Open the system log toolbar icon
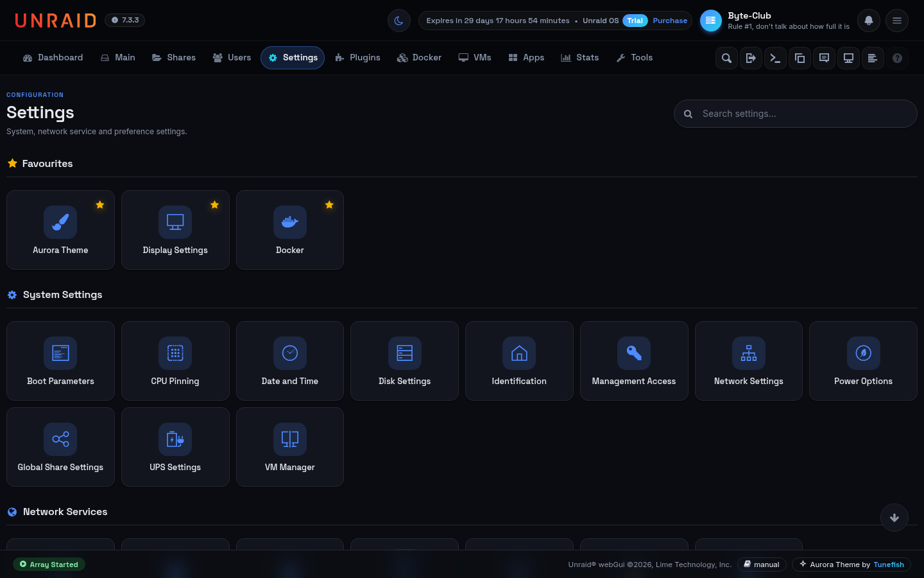Image resolution: width=924 pixels, height=578 pixels. click(x=873, y=58)
